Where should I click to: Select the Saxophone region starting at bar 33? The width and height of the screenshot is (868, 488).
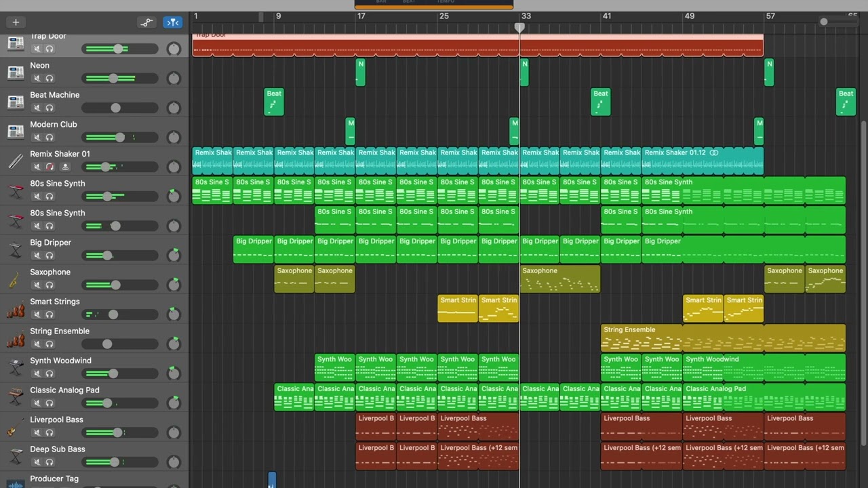(x=560, y=279)
